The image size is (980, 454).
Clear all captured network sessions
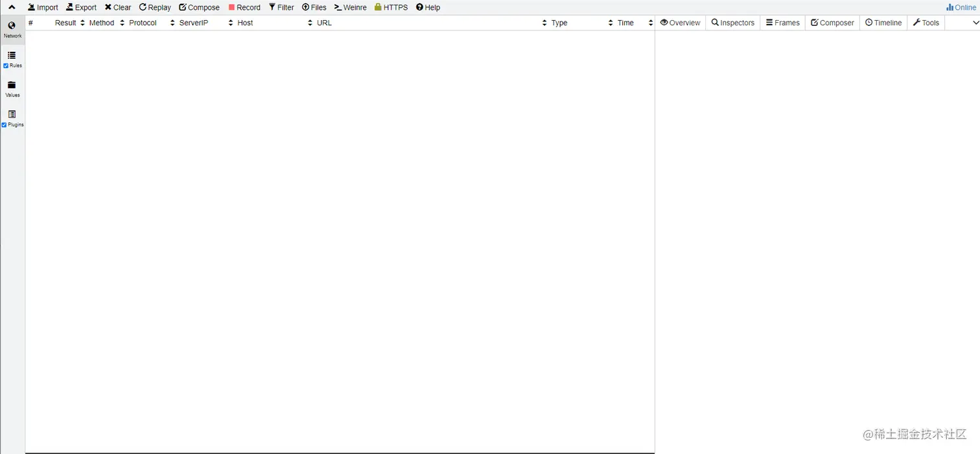(118, 8)
